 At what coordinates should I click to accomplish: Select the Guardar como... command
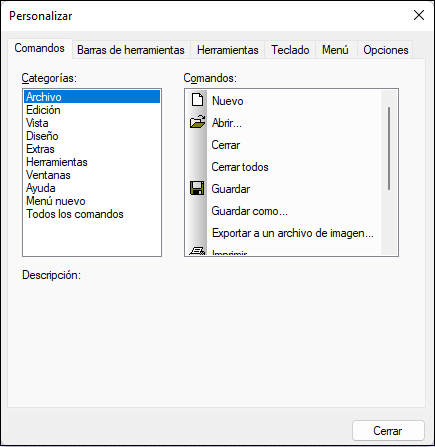click(283, 211)
